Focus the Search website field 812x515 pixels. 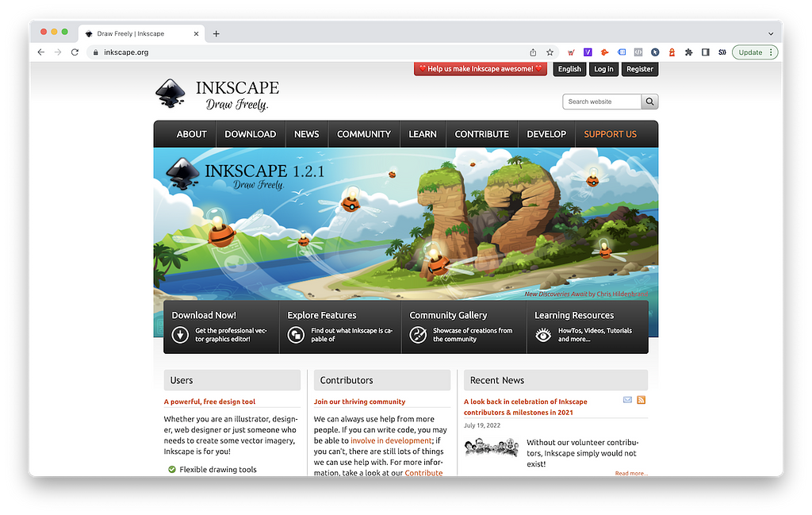603,102
